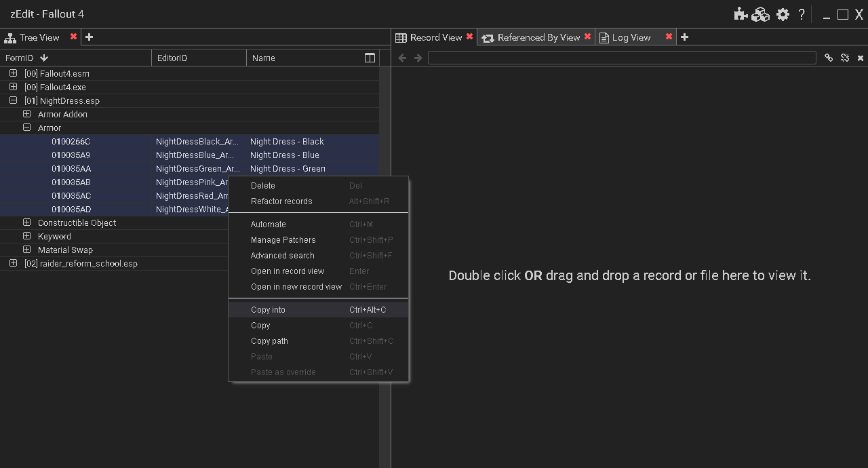Close the Tree View tab

click(73, 37)
